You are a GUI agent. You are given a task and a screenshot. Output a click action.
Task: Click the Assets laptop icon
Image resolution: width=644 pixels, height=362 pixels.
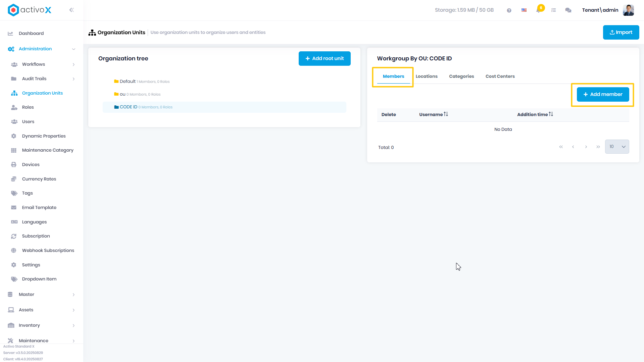[x=11, y=310]
